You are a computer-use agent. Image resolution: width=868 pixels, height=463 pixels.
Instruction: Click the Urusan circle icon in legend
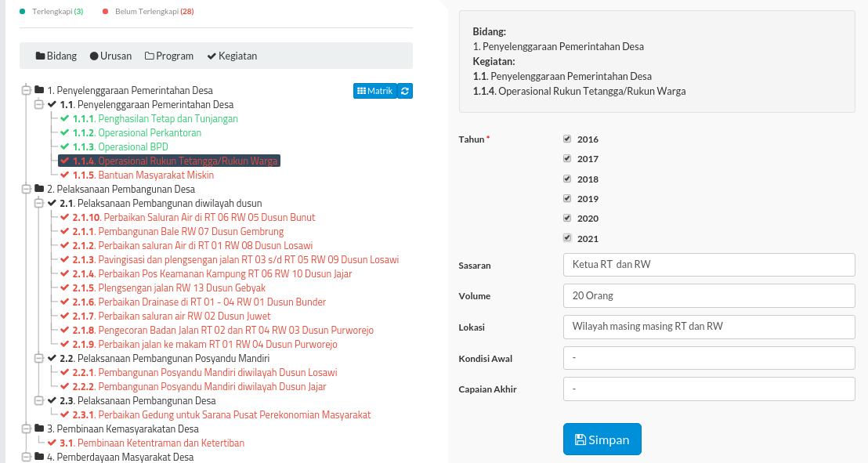pyautogui.click(x=94, y=56)
